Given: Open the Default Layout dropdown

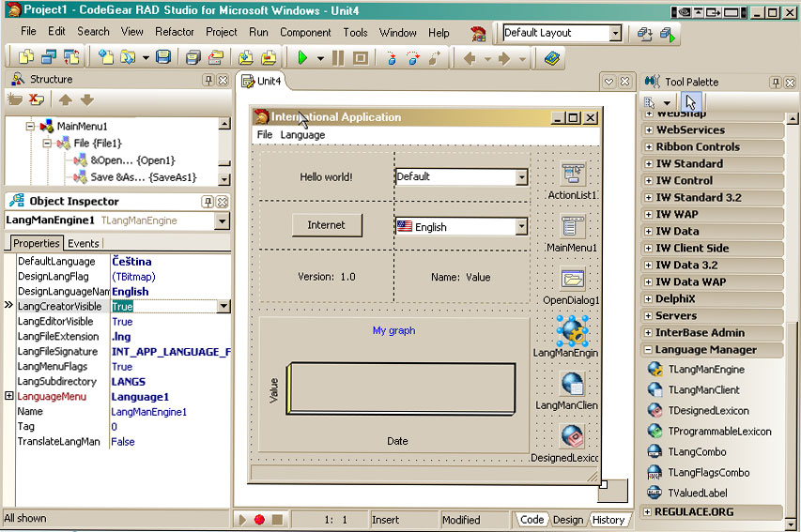Looking at the screenshot, I should pyautogui.click(x=615, y=33).
